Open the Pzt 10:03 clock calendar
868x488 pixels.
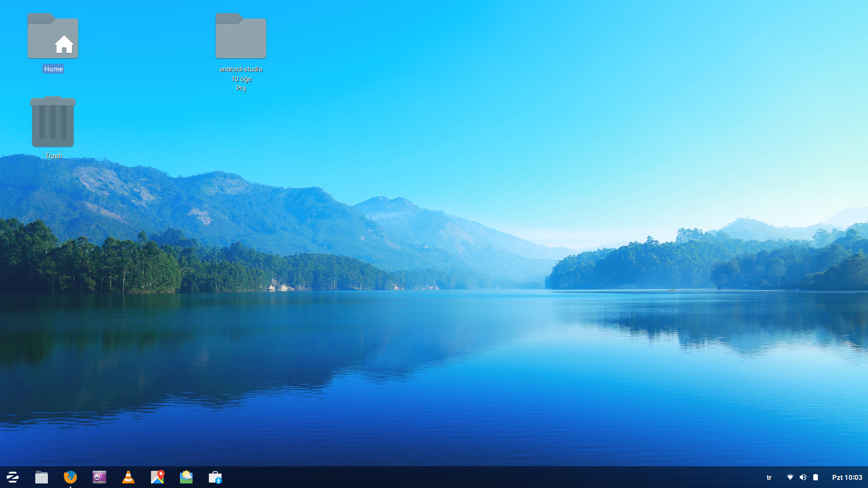tap(847, 478)
